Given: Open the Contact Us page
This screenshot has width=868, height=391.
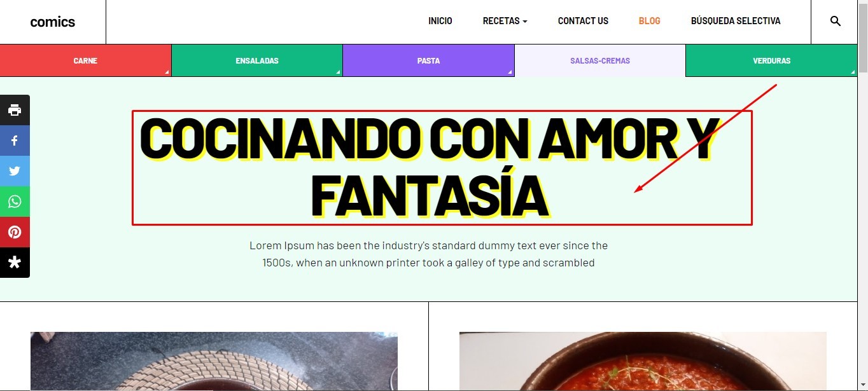Looking at the screenshot, I should [x=583, y=21].
